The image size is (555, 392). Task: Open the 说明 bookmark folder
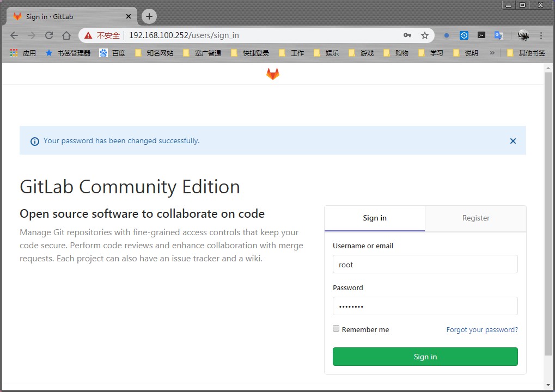click(466, 53)
